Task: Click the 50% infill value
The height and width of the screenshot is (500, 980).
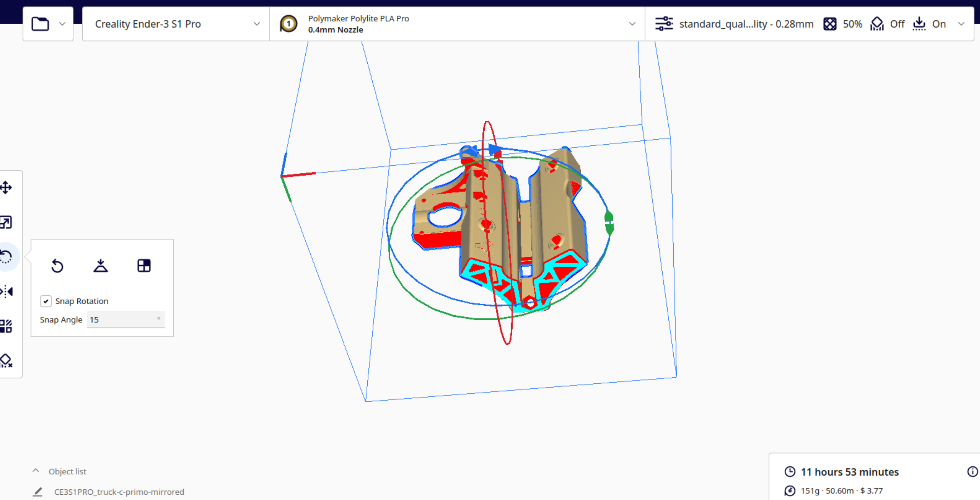Action: [x=853, y=24]
